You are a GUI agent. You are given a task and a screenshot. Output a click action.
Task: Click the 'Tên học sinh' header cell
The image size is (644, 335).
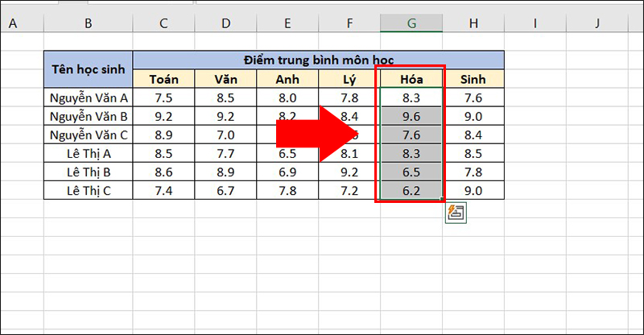click(89, 69)
